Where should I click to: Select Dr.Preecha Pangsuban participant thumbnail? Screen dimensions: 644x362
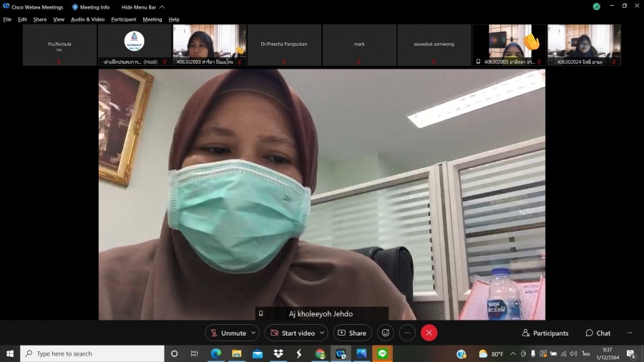[284, 44]
